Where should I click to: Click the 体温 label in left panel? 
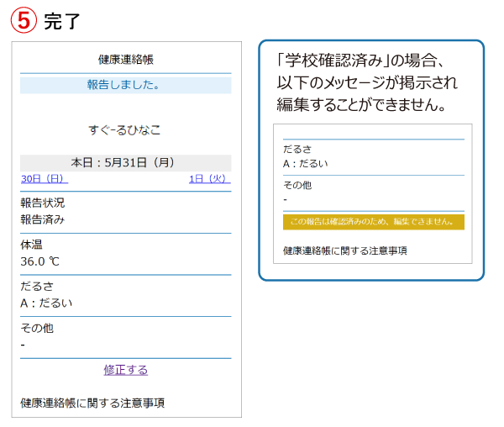(x=31, y=245)
